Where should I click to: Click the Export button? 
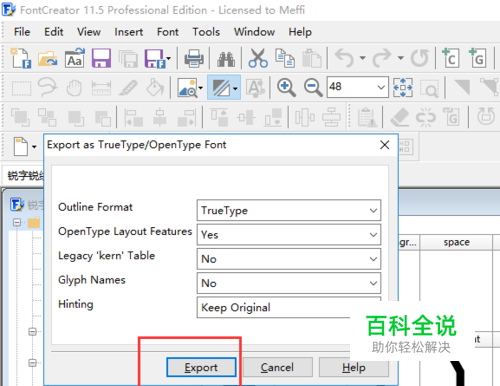(201, 367)
